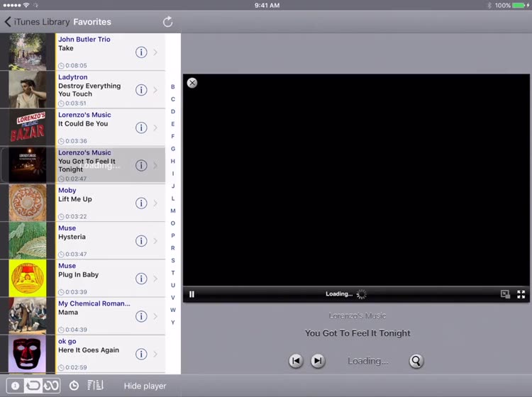Expand chevron on Muse Hysteria row
This screenshot has height=397, width=532.
[x=155, y=241]
